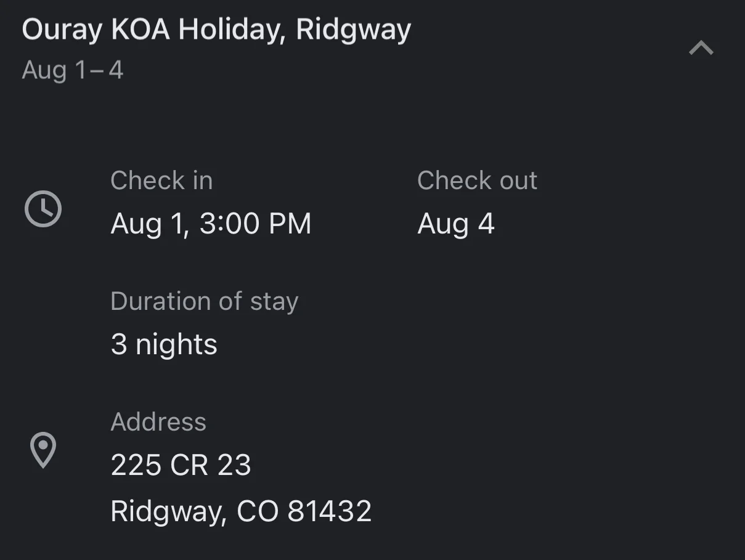Click the KOA text in the heading

point(140,30)
